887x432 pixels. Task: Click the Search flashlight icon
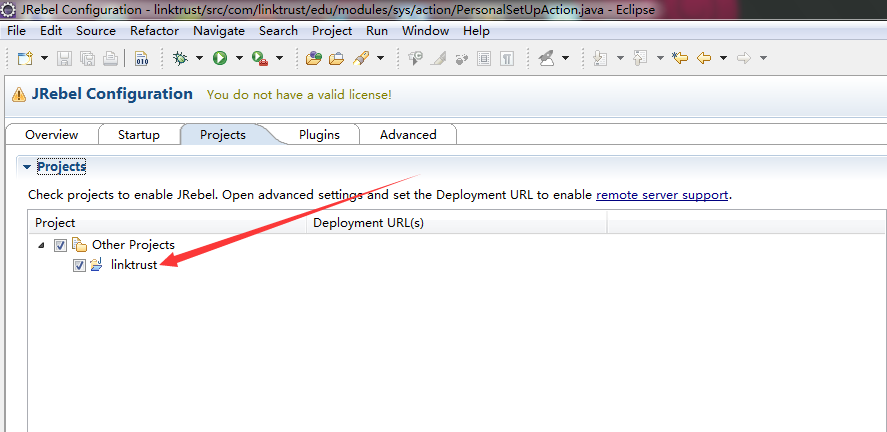pyautogui.click(x=360, y=58)
